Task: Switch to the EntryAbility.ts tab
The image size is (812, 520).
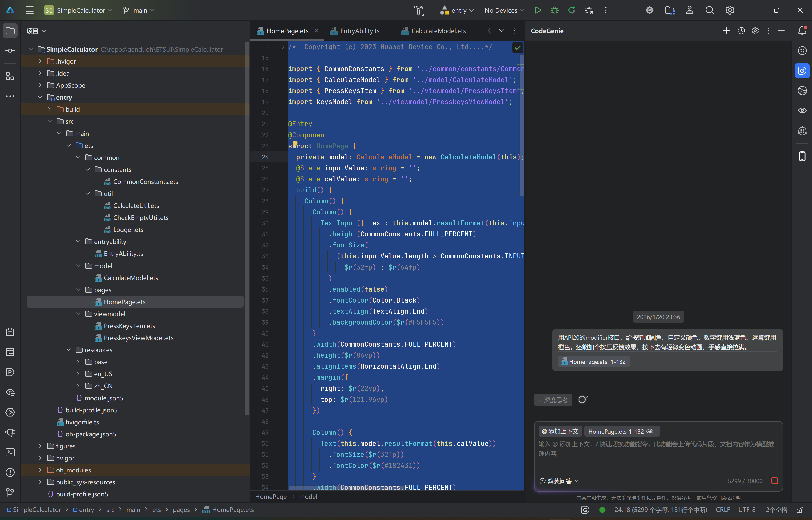Action: click(359, 31)
